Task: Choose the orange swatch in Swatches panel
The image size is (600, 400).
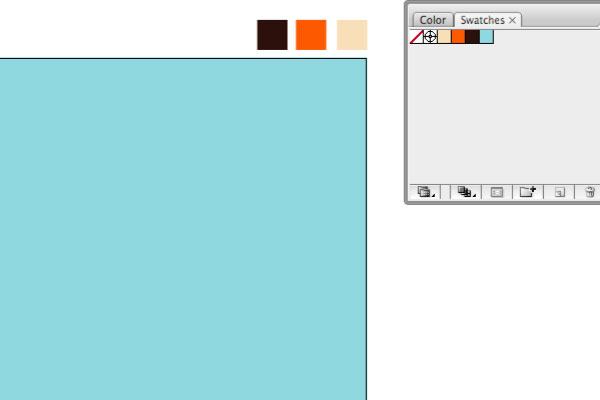Action: coord(458,37)
